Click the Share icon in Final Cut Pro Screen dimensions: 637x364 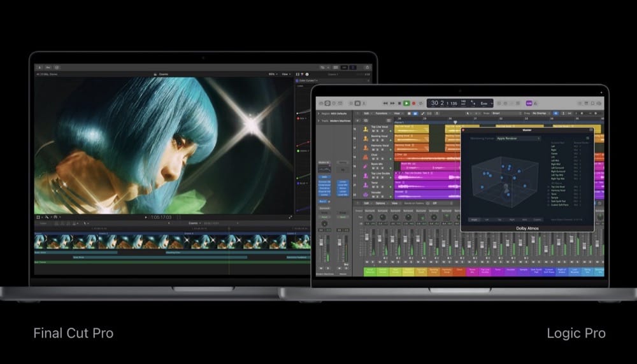pos(367,67)
